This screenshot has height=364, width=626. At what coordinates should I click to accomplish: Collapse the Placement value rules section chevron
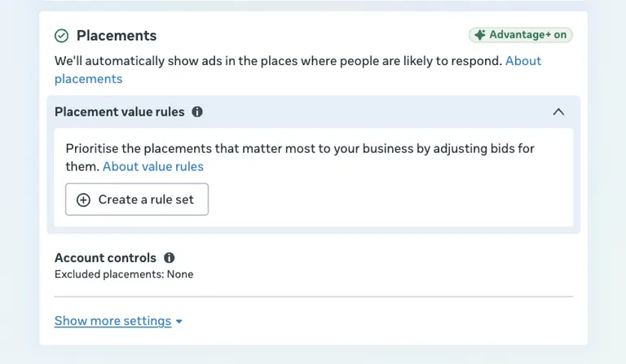(x=558, y=112)
